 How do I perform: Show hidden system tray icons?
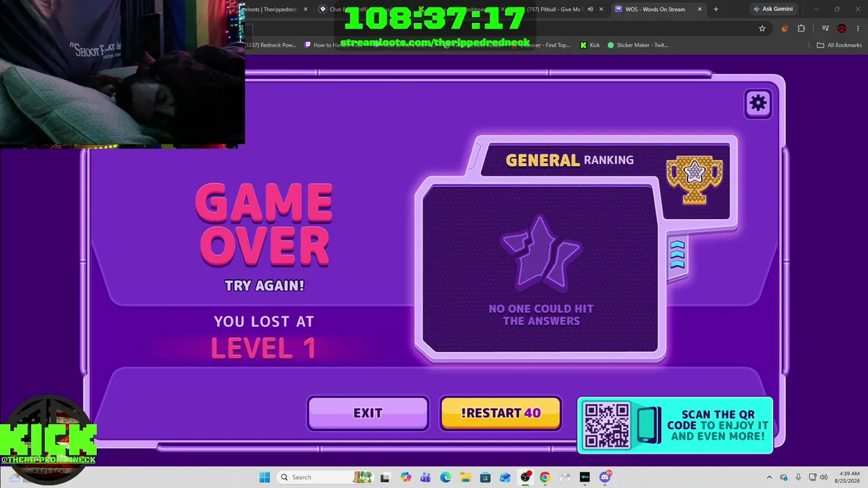click(769, 477)
